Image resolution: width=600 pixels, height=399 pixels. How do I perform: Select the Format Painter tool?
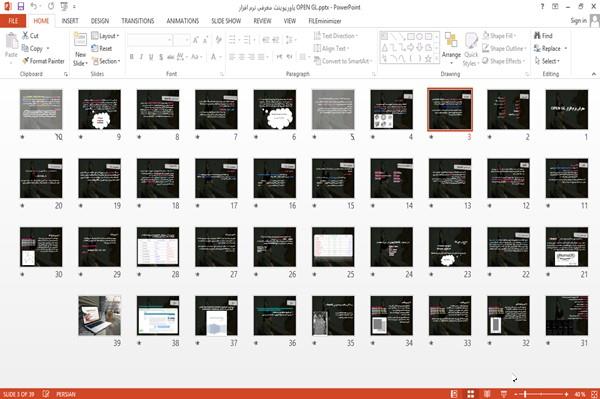pyautogui.click(x=43, y=61)
